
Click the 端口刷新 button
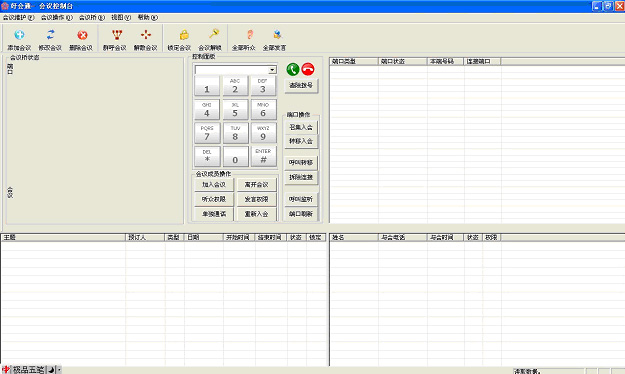tap(301, 214)
